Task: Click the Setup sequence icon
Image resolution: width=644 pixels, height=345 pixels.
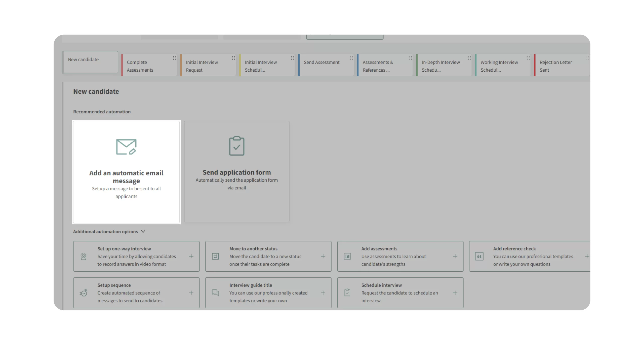Action: pos(84,293)
